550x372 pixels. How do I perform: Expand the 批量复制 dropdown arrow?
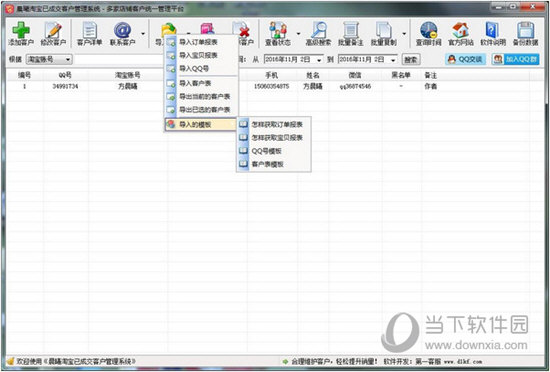(x=404, y=34)
